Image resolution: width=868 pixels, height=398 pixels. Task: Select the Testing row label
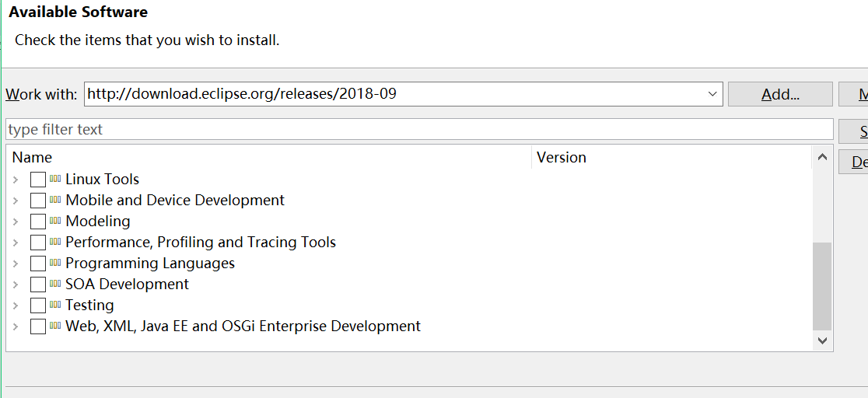[x=89, y=305]
